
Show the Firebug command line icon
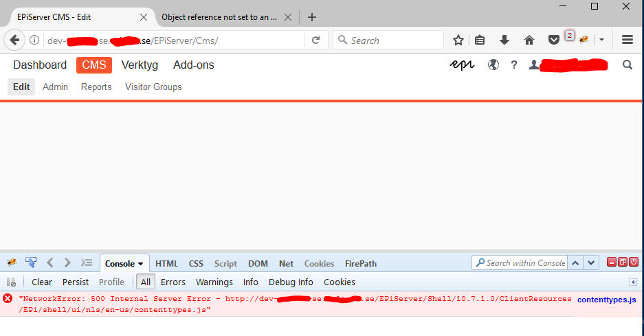[x=86, y=262]
